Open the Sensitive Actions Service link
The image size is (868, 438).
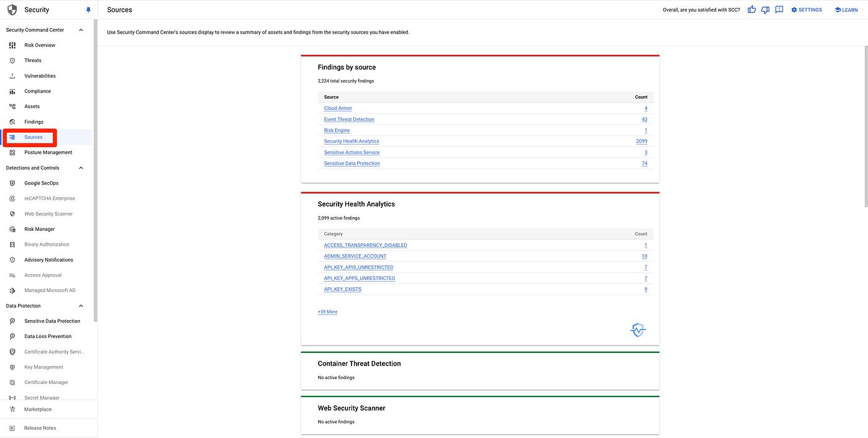352,153
